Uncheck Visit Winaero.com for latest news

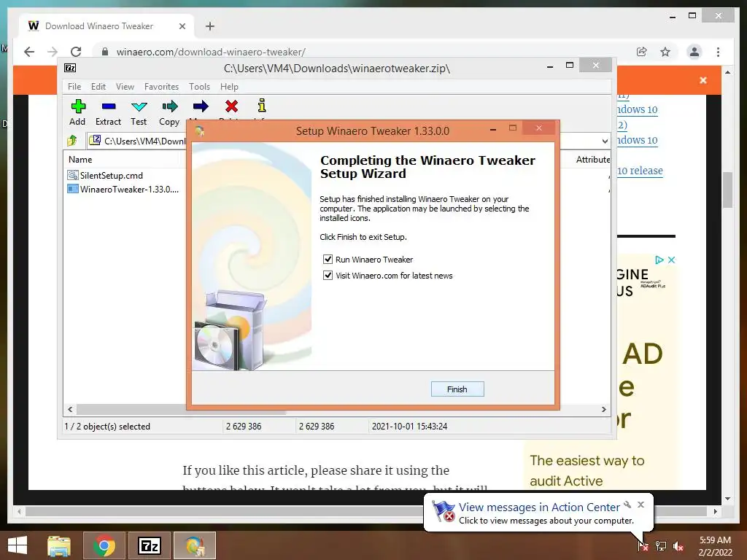[x=328, y=275]
